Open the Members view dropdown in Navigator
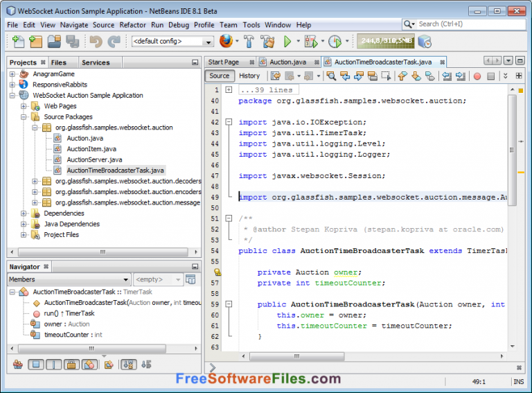This screenshot has width=532, height=393. point(69,279)
